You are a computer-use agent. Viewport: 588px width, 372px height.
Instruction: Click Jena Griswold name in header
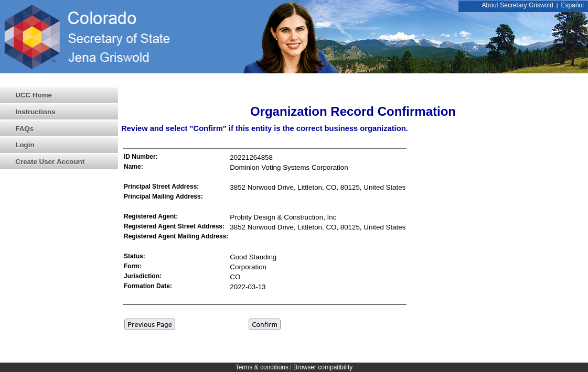(109, 57)
